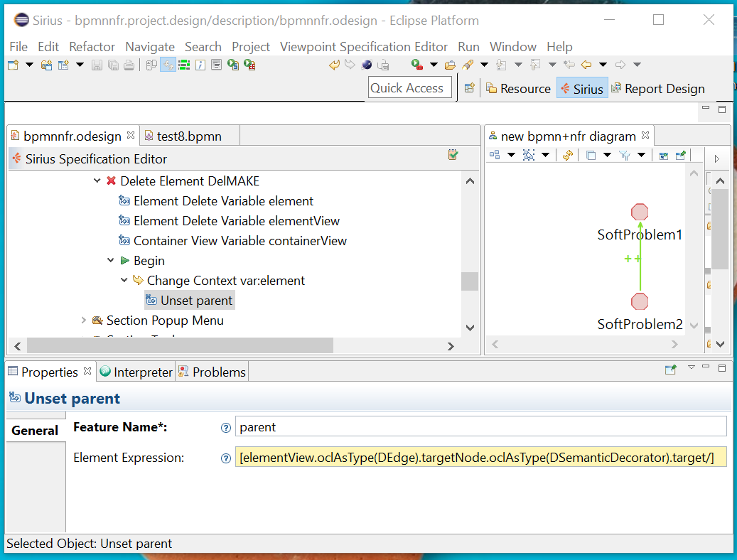Click the Filters funnel icon in diagram toolbar
The width and height of the screenshot is (737, 560).
625,155
